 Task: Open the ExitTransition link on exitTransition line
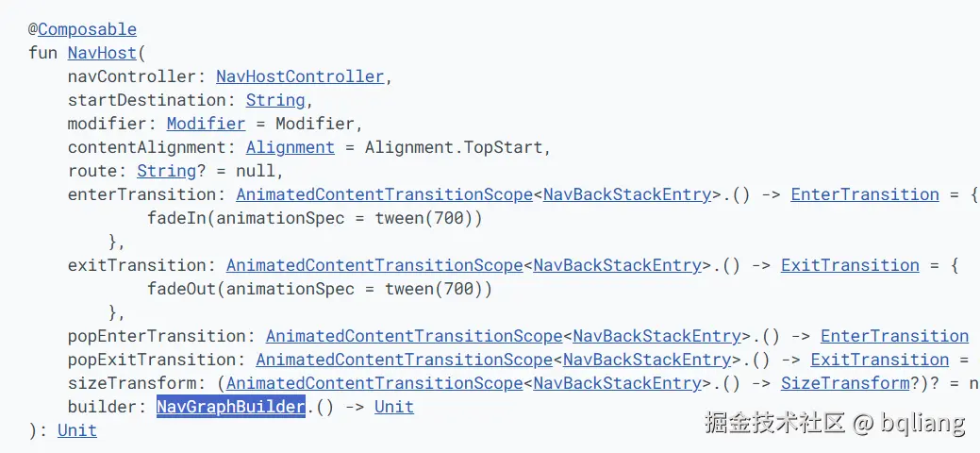[850, 265]
